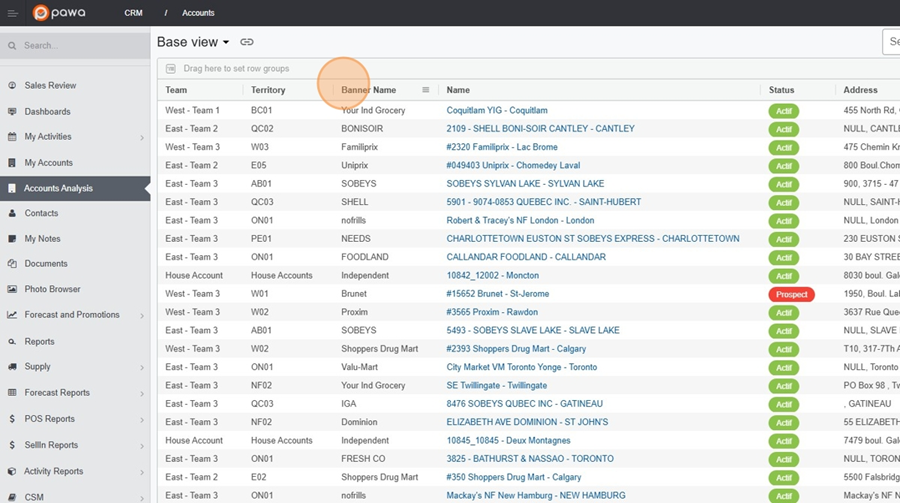Copy the view link via chain icon

[x=247, y=42]
